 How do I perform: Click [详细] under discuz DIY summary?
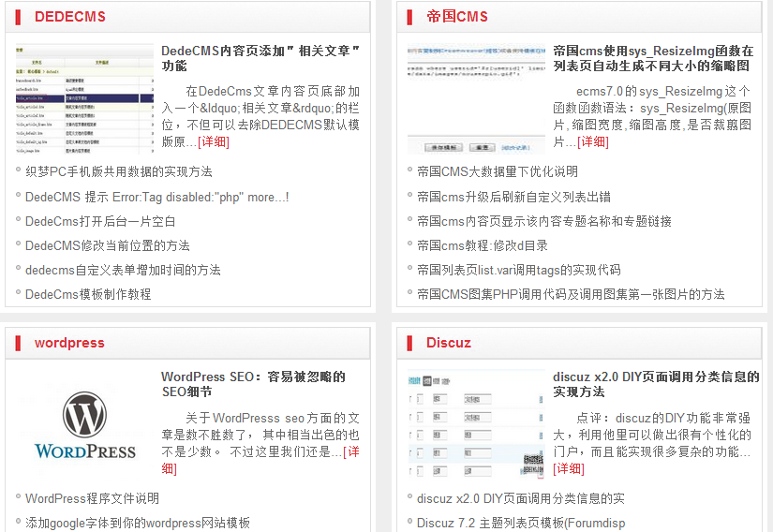point(569,468)
